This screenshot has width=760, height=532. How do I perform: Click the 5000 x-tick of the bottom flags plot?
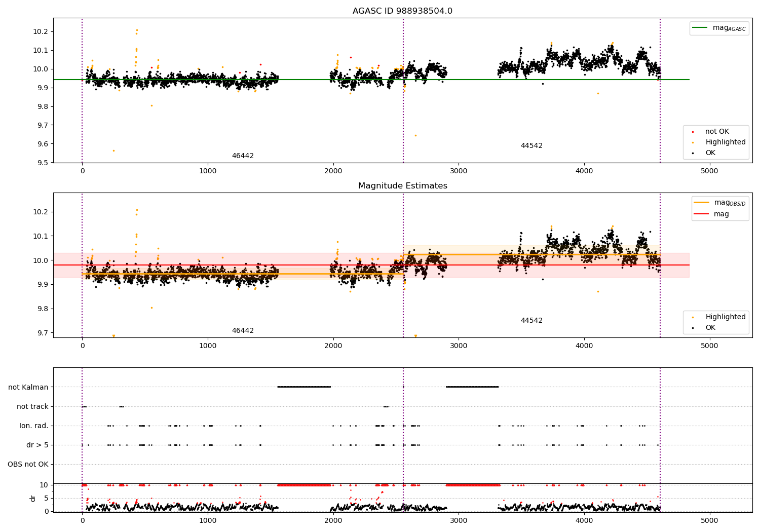pyautogui.click(x=709, y=520)
